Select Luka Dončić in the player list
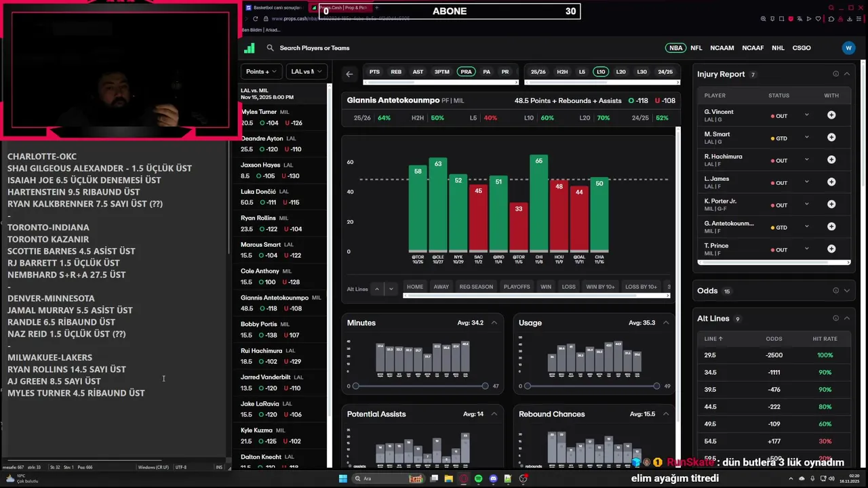Image resolution: width=868 pixels, height=488 pixels. click(281, 197)
